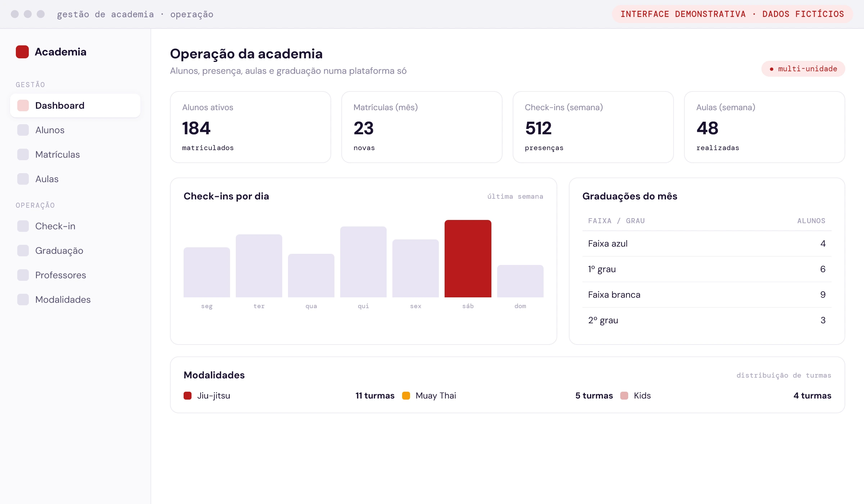
Task: Click the pink Kids legend swatch
Action: [x=624, y=396]
